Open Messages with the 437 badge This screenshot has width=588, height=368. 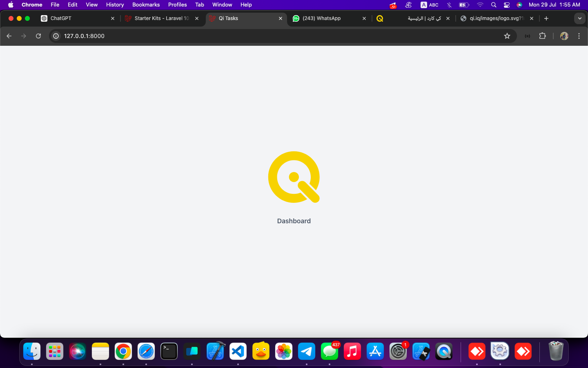(x=330, y=351)
